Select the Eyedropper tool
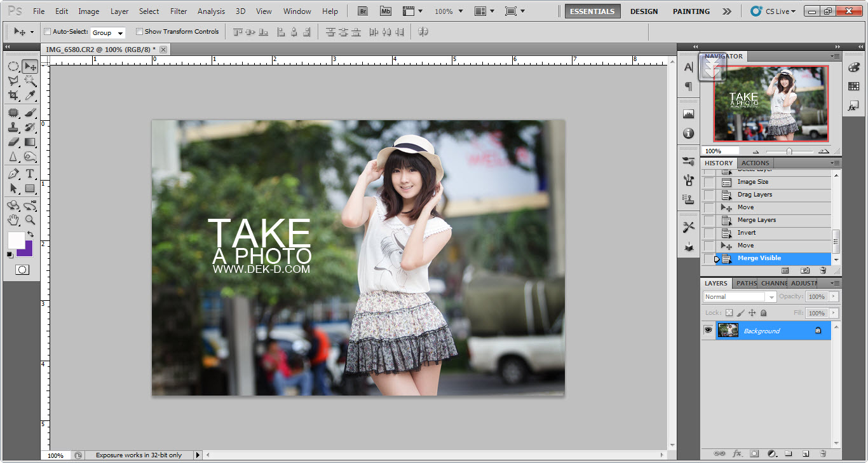868x463 pixels. (x=30, y=95)
